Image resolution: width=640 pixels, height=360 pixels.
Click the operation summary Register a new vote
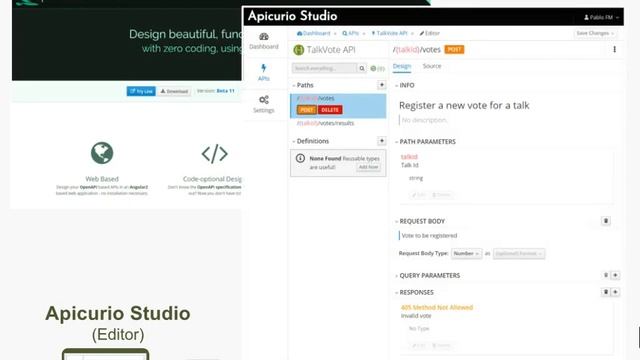[464, 105]
